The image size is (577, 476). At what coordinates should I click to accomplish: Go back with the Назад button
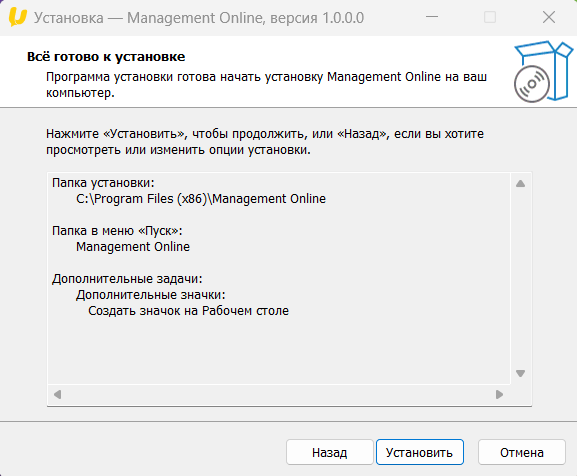[x=330, y=452]
